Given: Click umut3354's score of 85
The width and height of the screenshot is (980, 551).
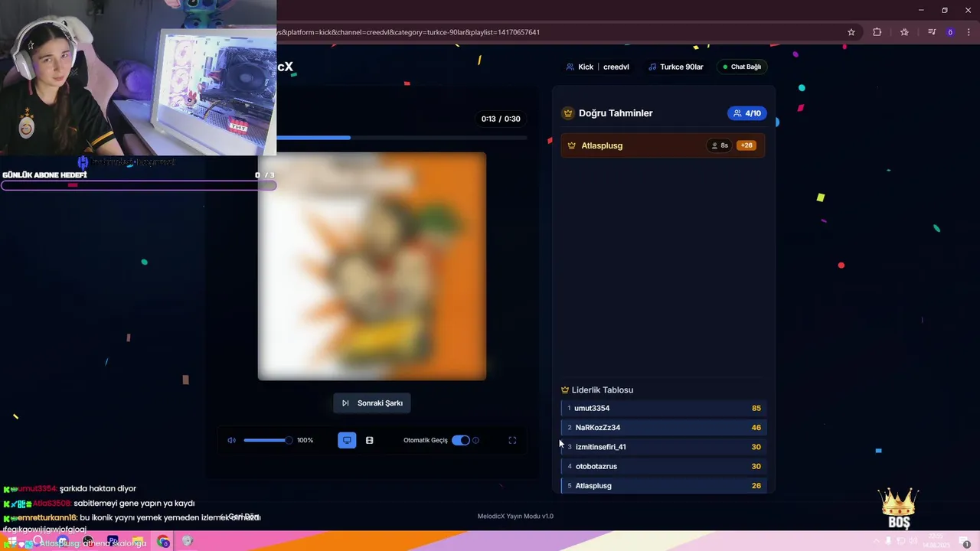Looking at the screenshot, I should pos(756,408).
